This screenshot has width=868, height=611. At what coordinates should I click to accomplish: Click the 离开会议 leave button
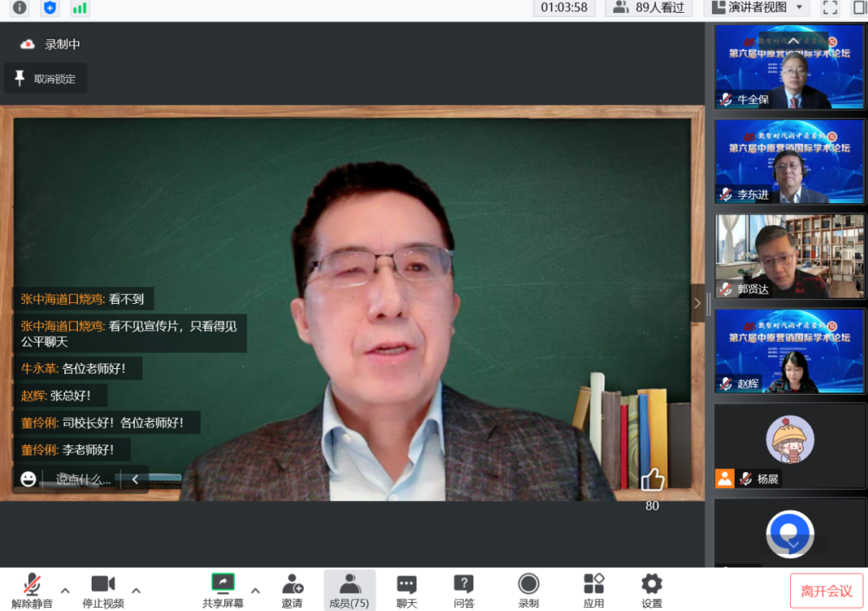[x=826, y=591]
